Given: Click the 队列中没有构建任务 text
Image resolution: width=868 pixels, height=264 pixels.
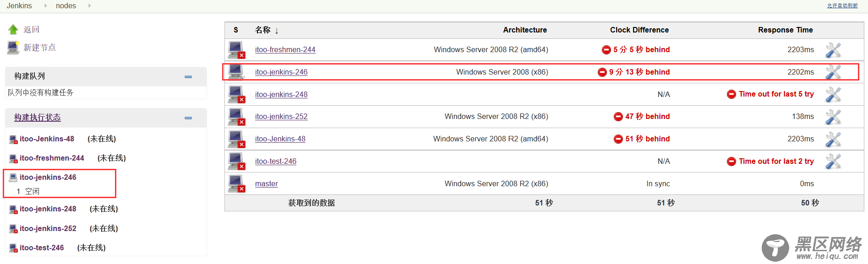Looking at the screenshot, I should (x=40, y=92).
